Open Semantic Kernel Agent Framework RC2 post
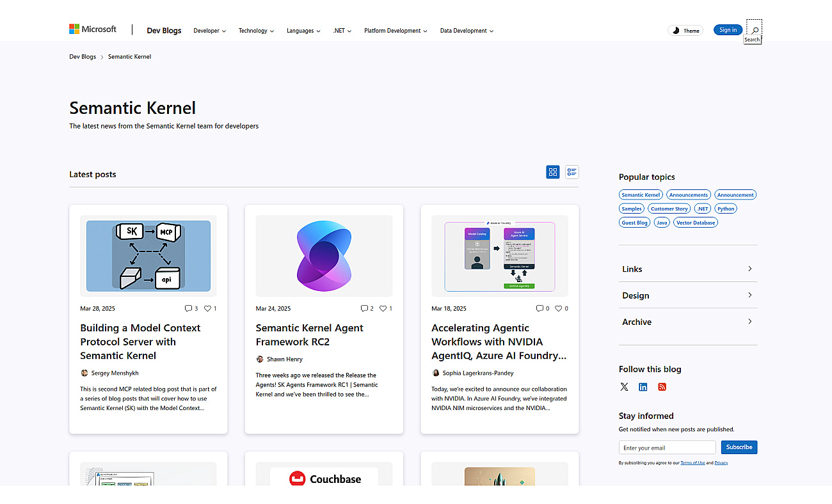This screenshot has width=832, height=504. pos(309,335)
